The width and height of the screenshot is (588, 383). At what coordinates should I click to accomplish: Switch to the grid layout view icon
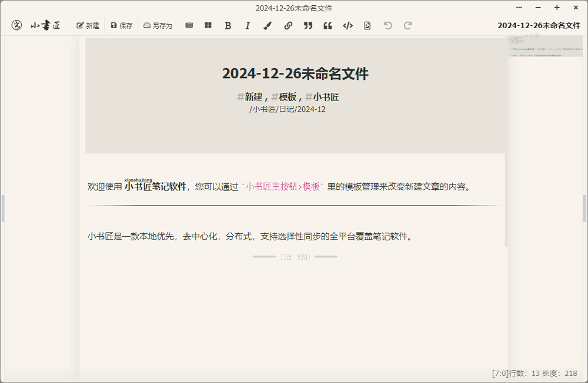click(208, 25)
